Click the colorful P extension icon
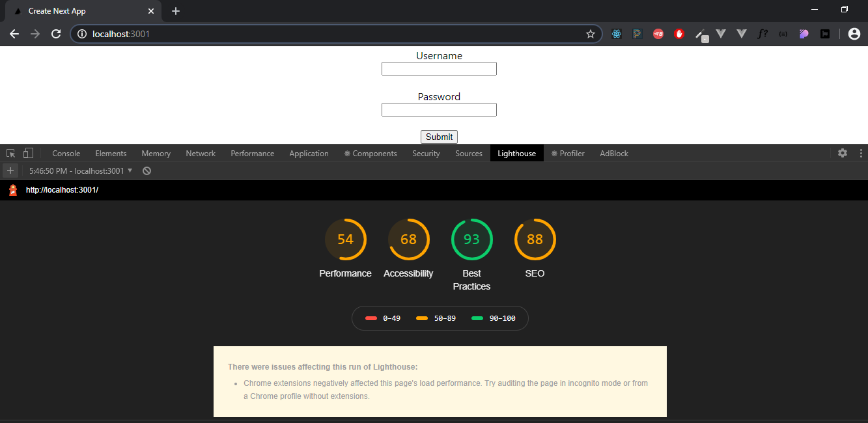The height and width of the screenshot is (423, 868). click(637, 34)
